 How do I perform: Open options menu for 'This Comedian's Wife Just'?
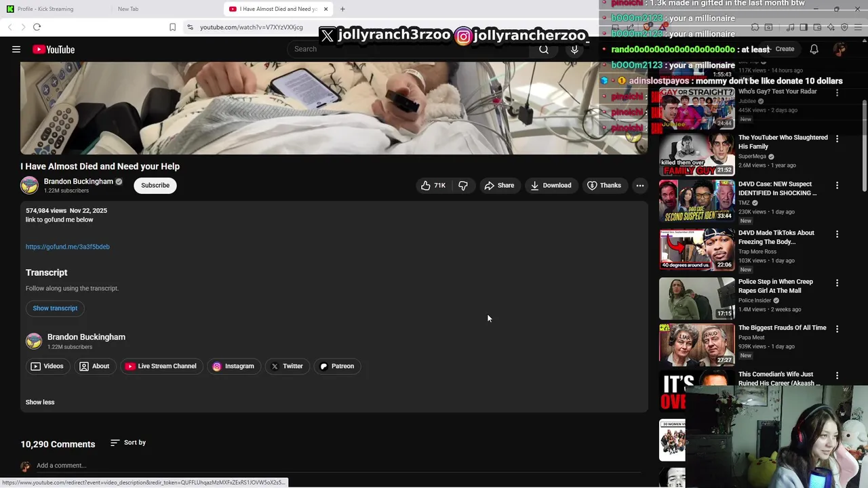coord(837,375)
